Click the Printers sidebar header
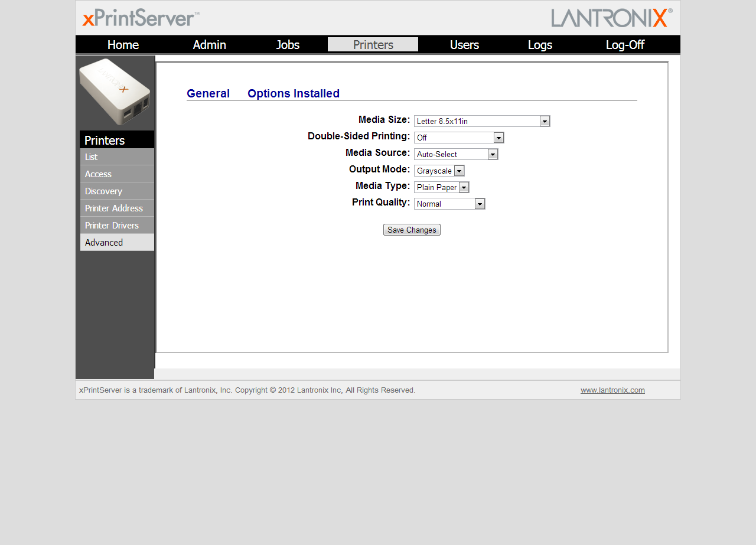Image resolution: width=756 pixels, height=545 pixels. 117,140
